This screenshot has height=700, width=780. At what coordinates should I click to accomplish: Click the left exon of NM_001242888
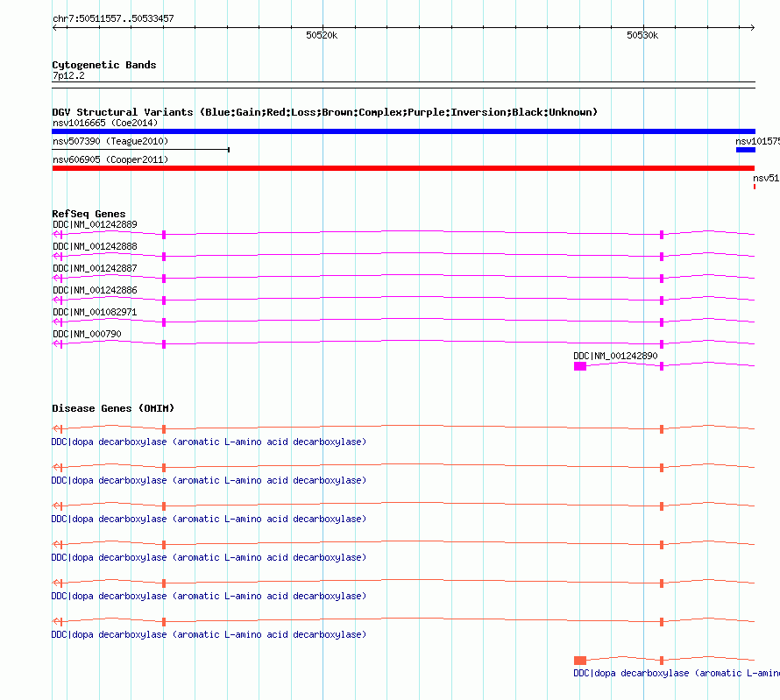pyautogui.click(x=164, y=257)
